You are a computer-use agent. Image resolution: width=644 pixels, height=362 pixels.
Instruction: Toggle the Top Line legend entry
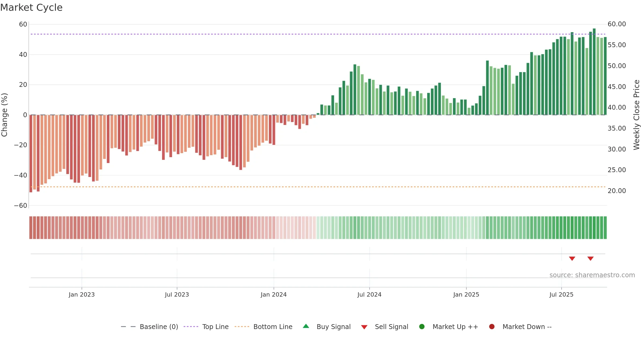(206, 327)
